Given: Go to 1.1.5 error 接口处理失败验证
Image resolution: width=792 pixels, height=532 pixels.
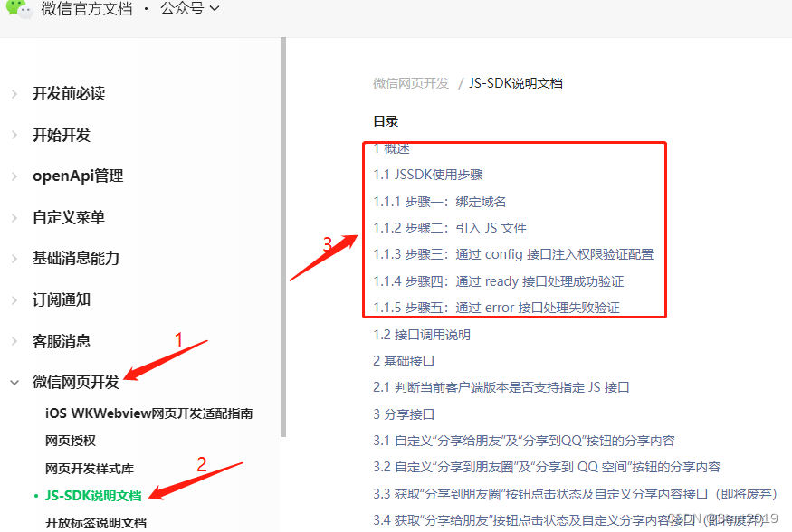Looking at the screenshot, I should [497, 308].
